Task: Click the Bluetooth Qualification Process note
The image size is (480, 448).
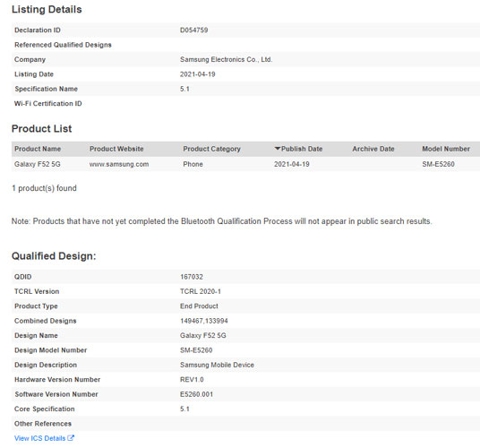Action: point(221,221)
